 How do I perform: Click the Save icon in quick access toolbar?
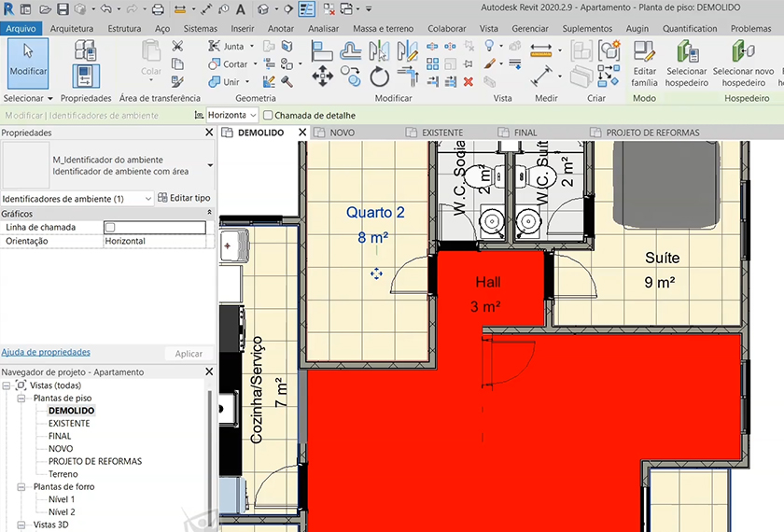(x=63, y=9)
